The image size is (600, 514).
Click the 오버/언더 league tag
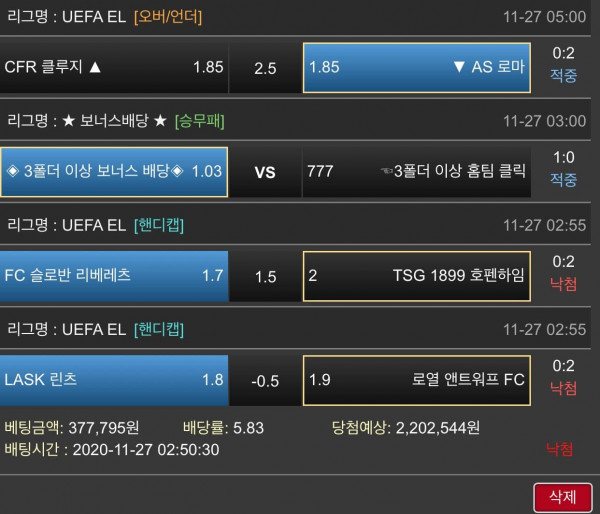167,16
